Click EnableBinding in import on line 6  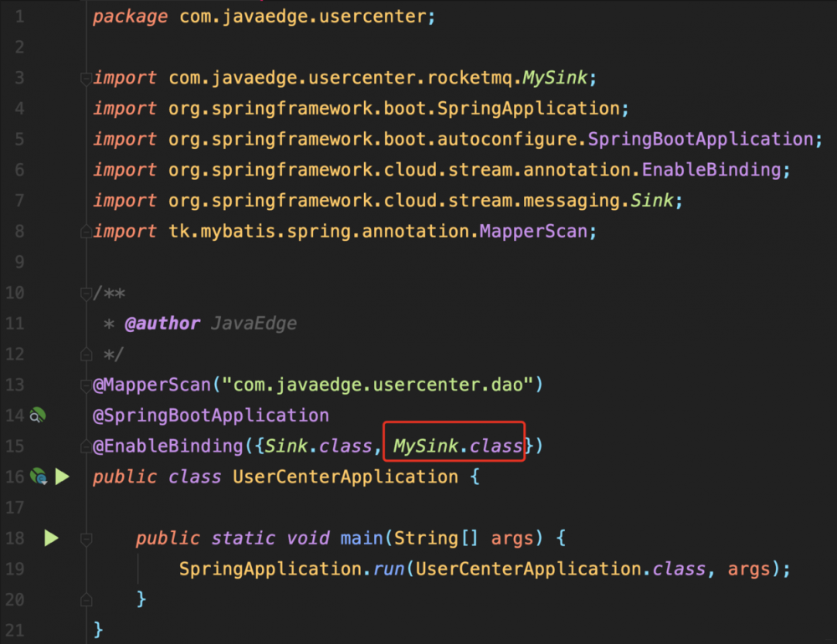pyautogui.click(x=711, y=170)
